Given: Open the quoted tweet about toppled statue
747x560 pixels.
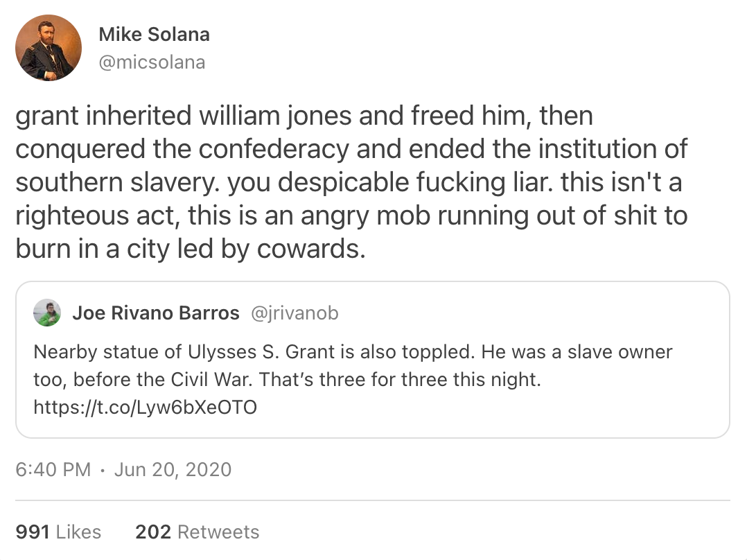Looking at the screenshot, I should click(x=373, y=360).
